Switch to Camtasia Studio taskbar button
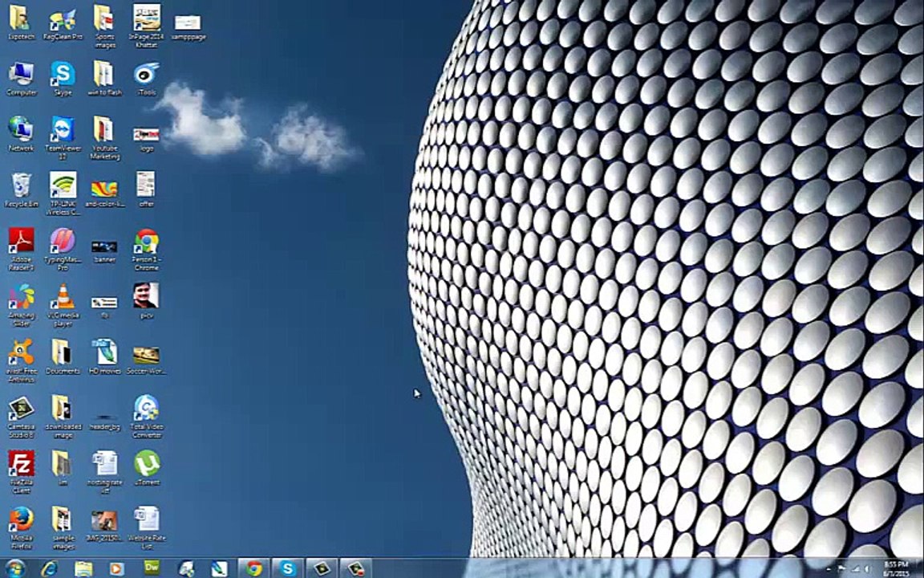The width and height of the screenshot is (924, 578). coord(322,568)
